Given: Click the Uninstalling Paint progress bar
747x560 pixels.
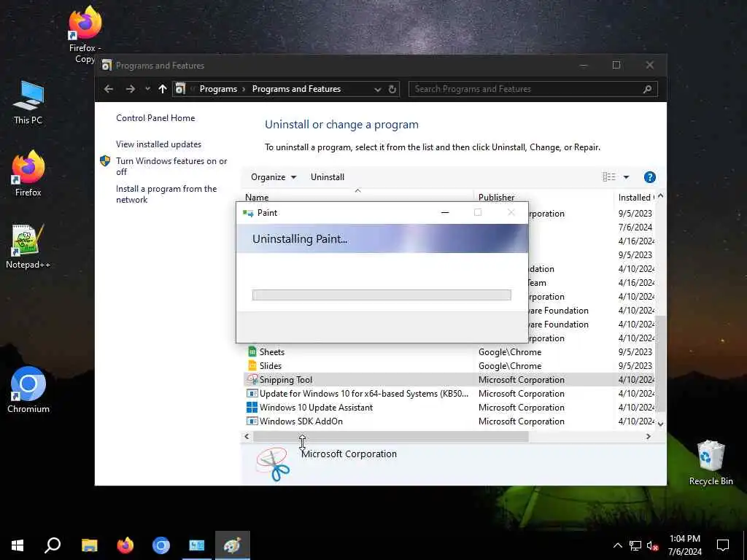Looking at the screenshot, I should [x=382, y=295].
